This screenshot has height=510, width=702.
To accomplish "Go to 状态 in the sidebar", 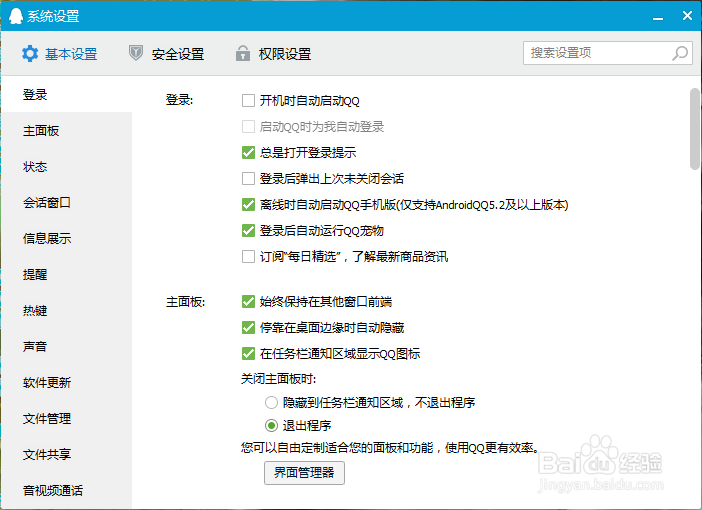I will 66,167.
